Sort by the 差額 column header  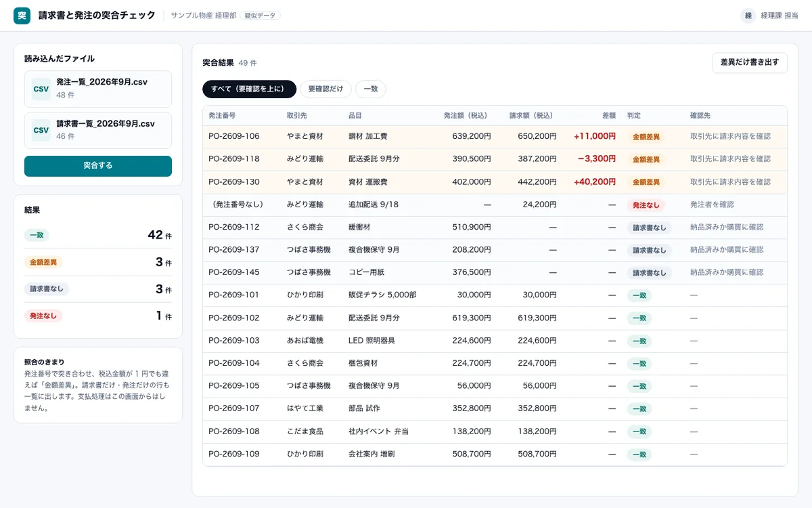pyautogui.click(x=609, y=116)
